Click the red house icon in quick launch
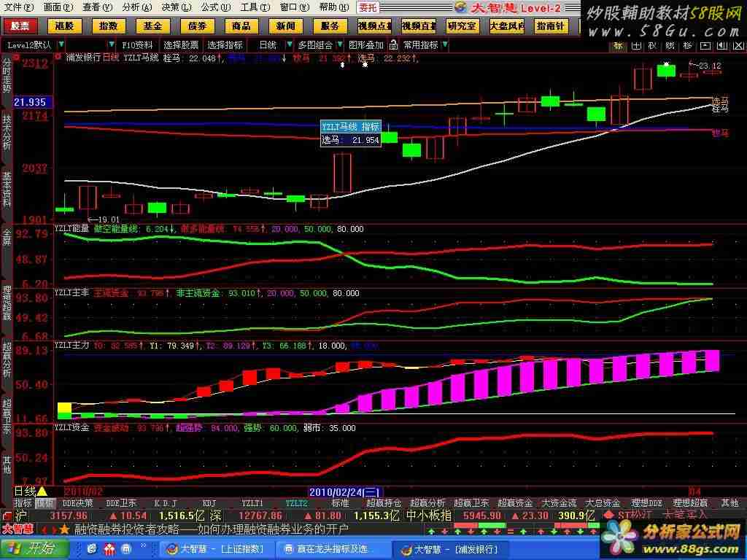Viewport: 747px width, 560px height. pyautogui.click(x=109, y=549)
